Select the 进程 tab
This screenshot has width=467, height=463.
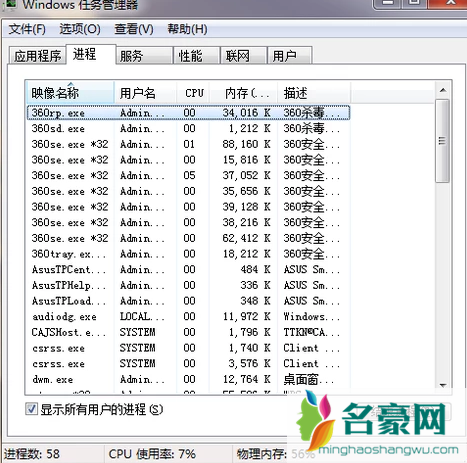(91, 54)
